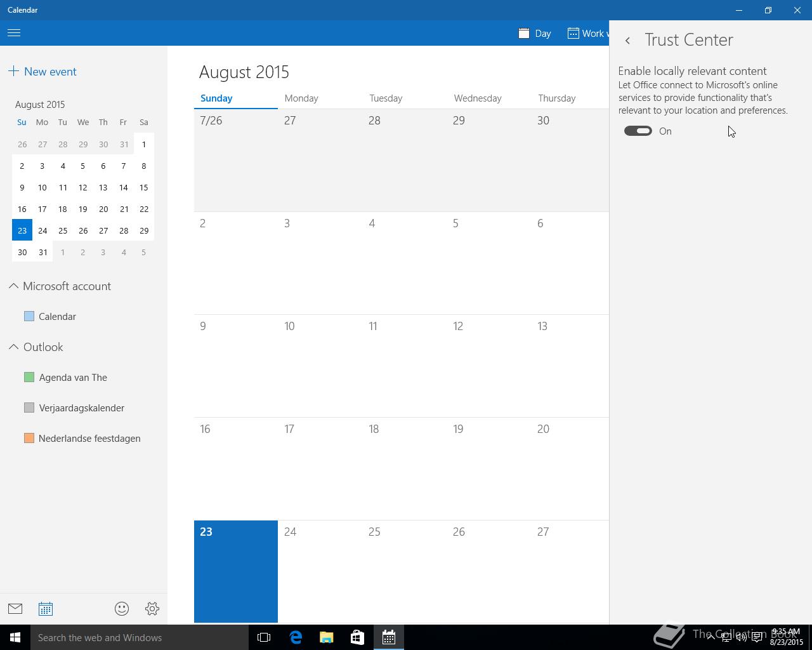Click the Windows Start button
The image size is (812, 650).
(15, 637)
